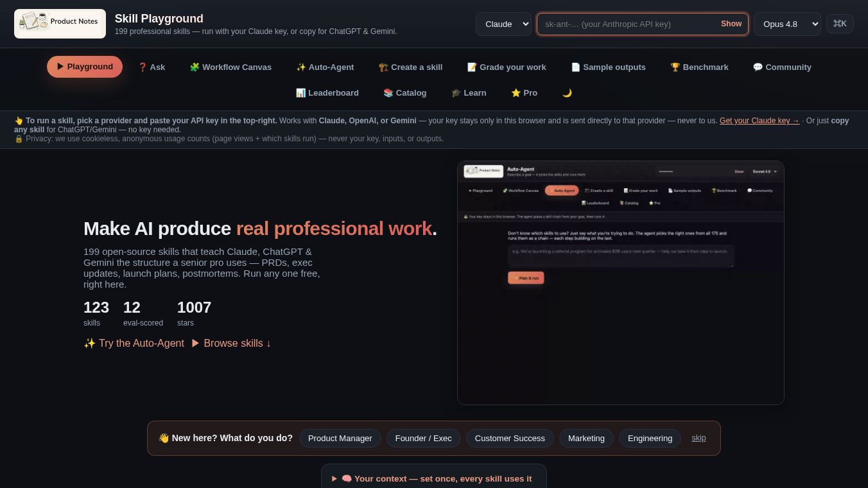The width and height of the screenshot is (868, 488).
Task: Open the Community tab
Action: pos(782,67)
